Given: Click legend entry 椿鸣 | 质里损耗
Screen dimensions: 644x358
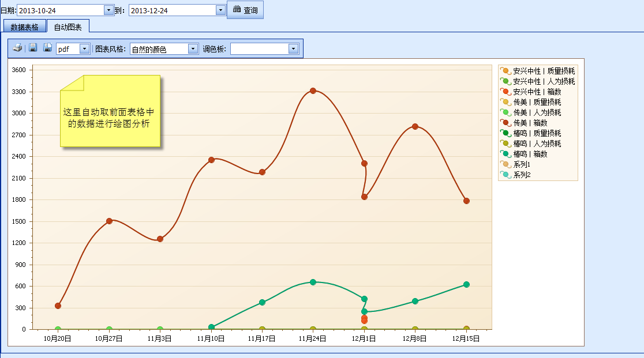Looking at the screenshot, I should click(x=531, y=133).
